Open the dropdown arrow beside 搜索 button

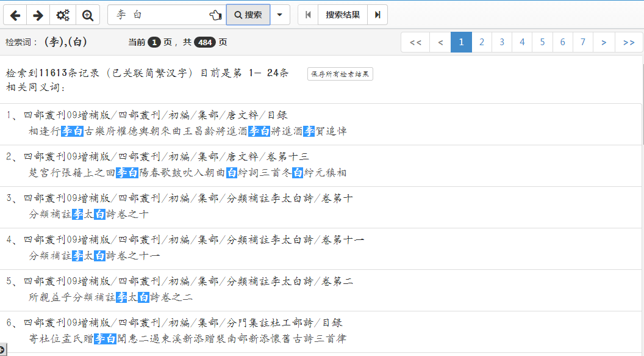[279, 15]
